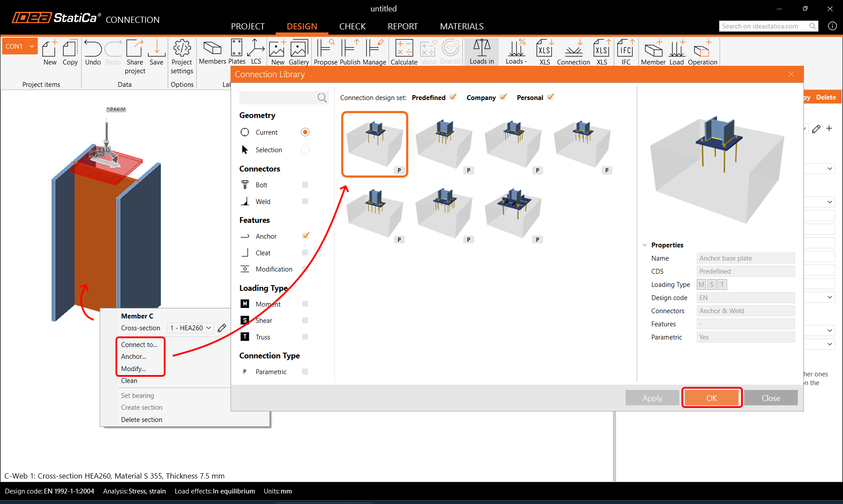Viewport: 843px width, 504px height.
Task: Click the edit cross-section pencil icon
Action: coord(222,328)
